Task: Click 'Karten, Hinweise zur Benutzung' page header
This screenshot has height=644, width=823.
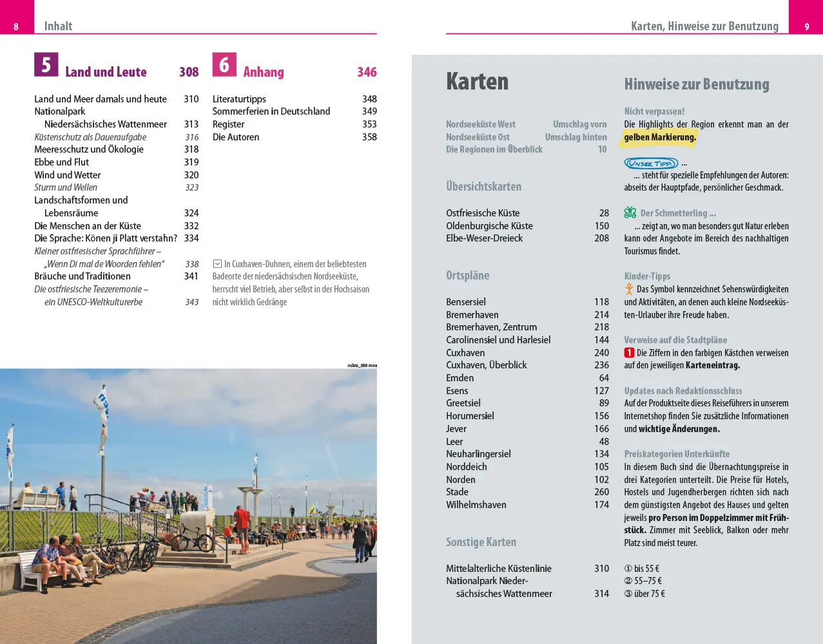Action: 704,26
